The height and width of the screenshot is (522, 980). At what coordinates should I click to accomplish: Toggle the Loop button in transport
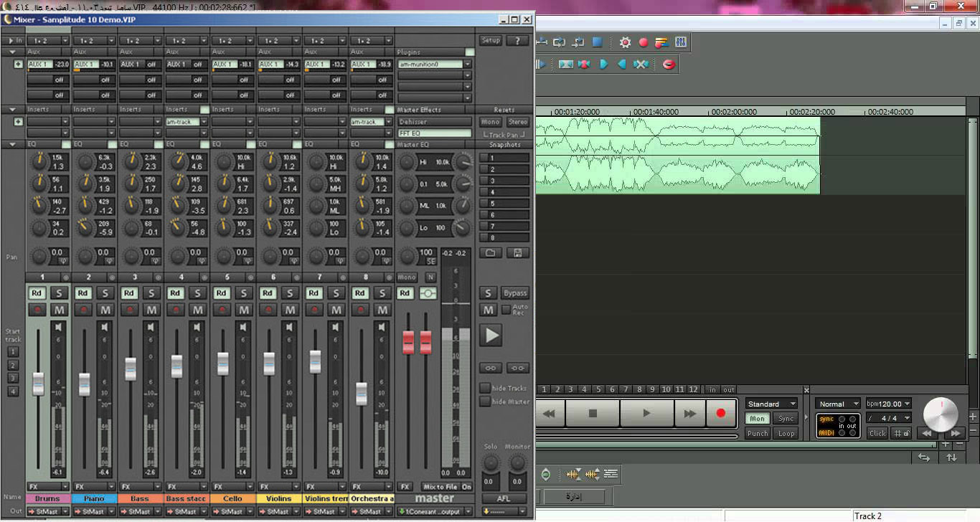click(x=786, y=433)
